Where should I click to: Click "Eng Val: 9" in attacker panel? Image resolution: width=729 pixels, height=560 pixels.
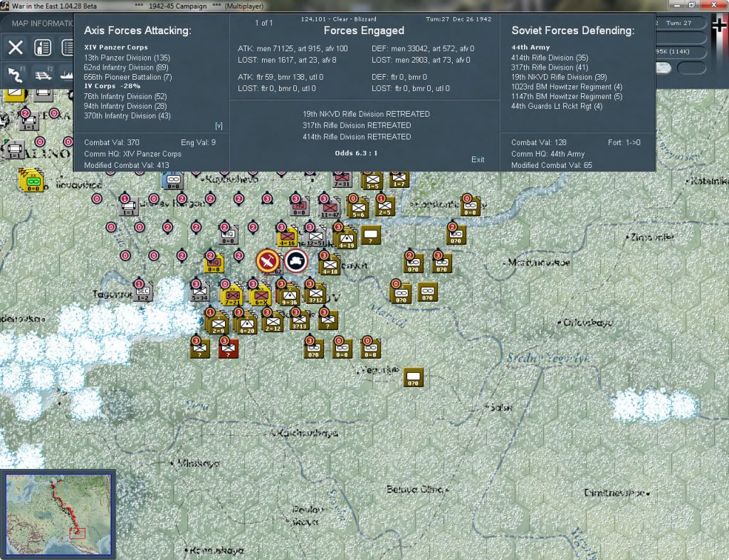coord(198,143)
